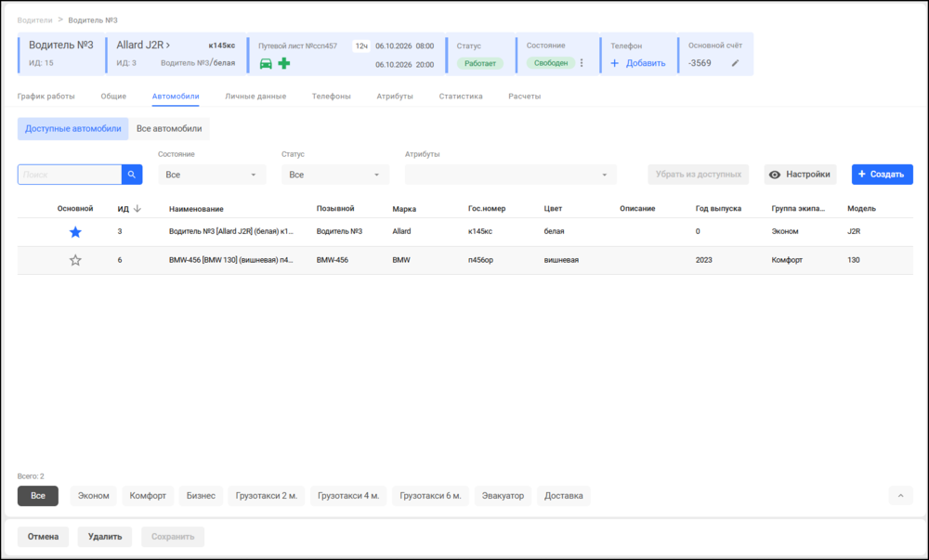The image size is (929, 560).
Task: Click the plus icon beside Добавить phone
Action: click(x=614, y=63)
